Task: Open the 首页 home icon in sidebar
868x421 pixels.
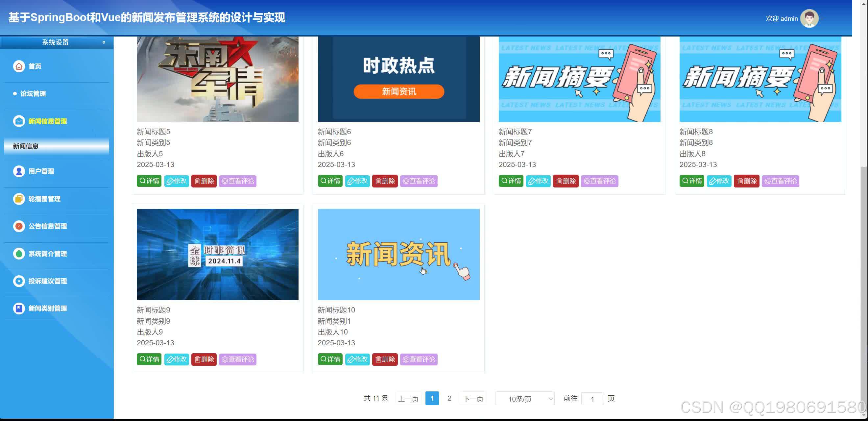Action: pos(18,66)
